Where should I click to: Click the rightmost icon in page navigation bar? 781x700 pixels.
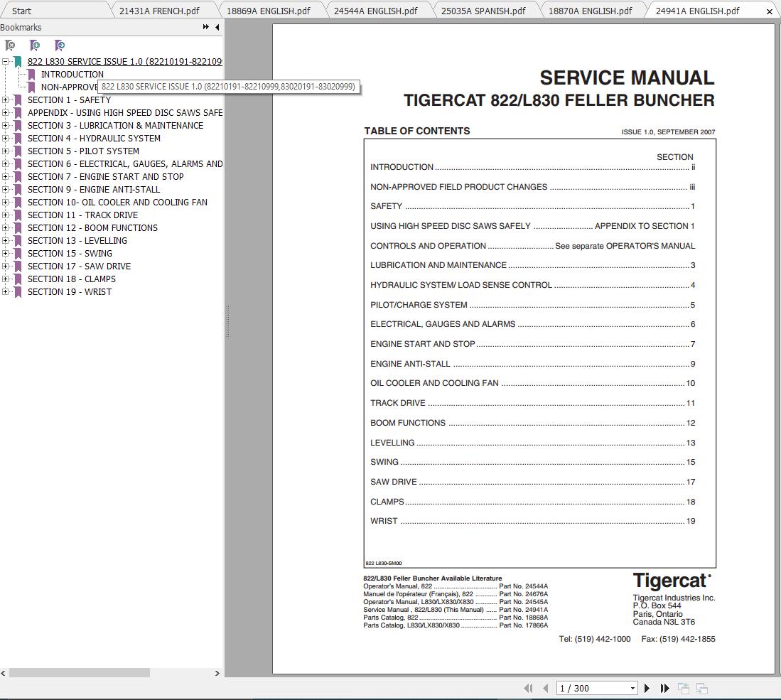pos(702,688)
